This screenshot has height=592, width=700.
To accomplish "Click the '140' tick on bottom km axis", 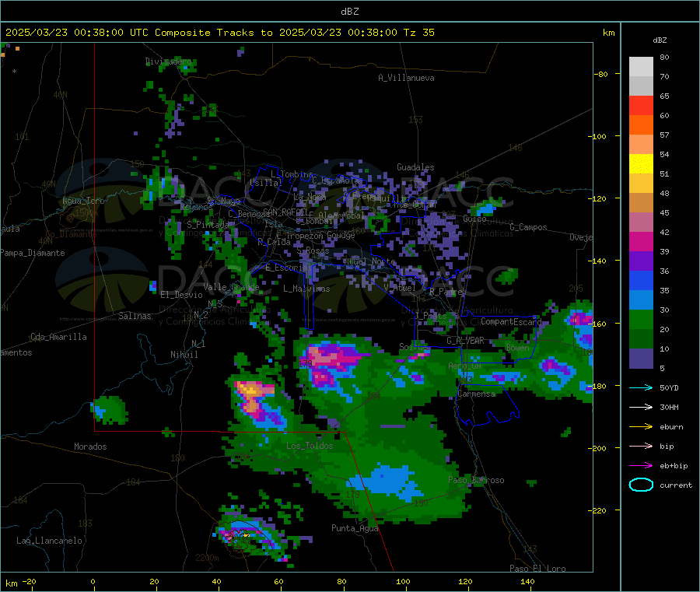I will click(x=527, y=581).
